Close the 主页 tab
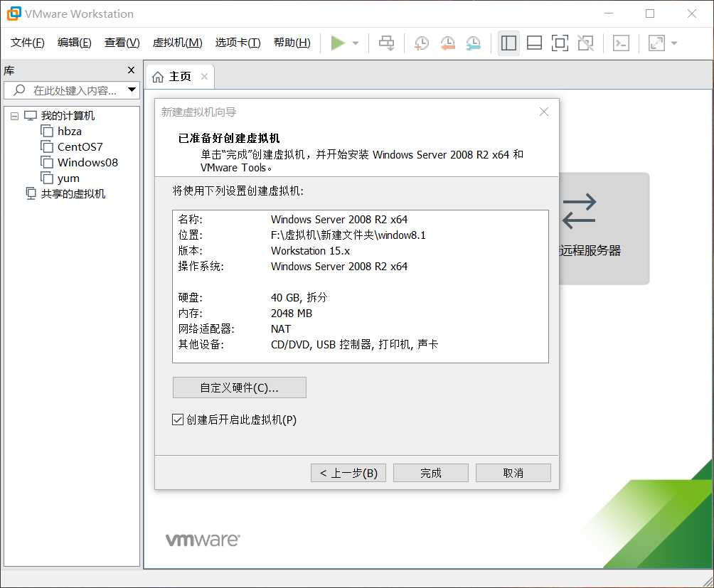 click(204, 77)
